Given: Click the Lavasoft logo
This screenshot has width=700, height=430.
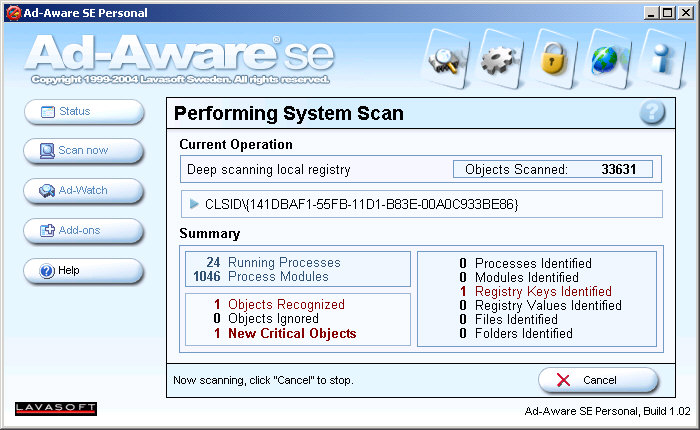Looking at the screenshot, I should click(x=56, y=409).
